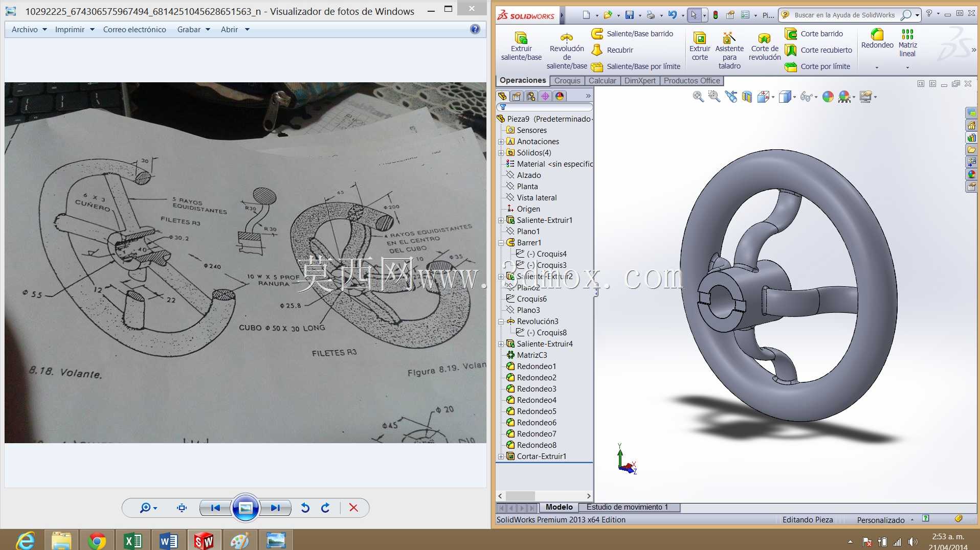Switch to the Calcular tab
The width and height of the screenshot is (980, 550).
602,81
